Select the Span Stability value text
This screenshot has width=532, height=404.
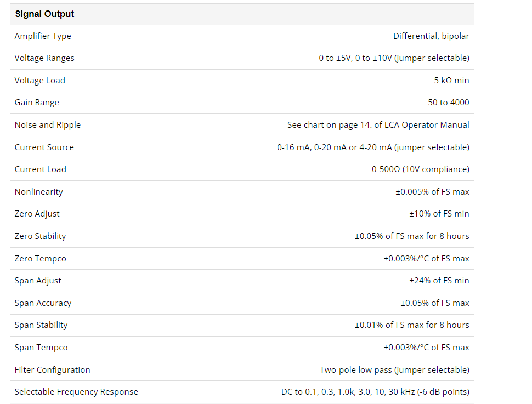(412, 325)
